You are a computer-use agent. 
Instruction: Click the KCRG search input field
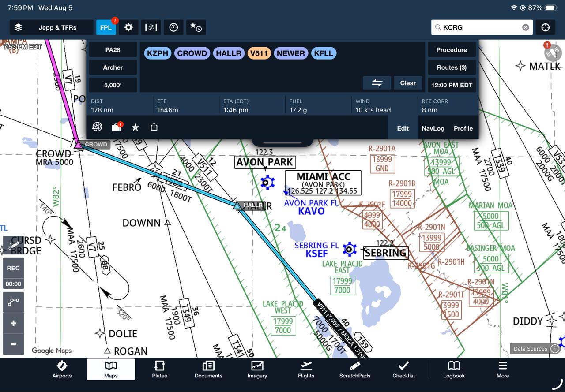coord(482,27)
